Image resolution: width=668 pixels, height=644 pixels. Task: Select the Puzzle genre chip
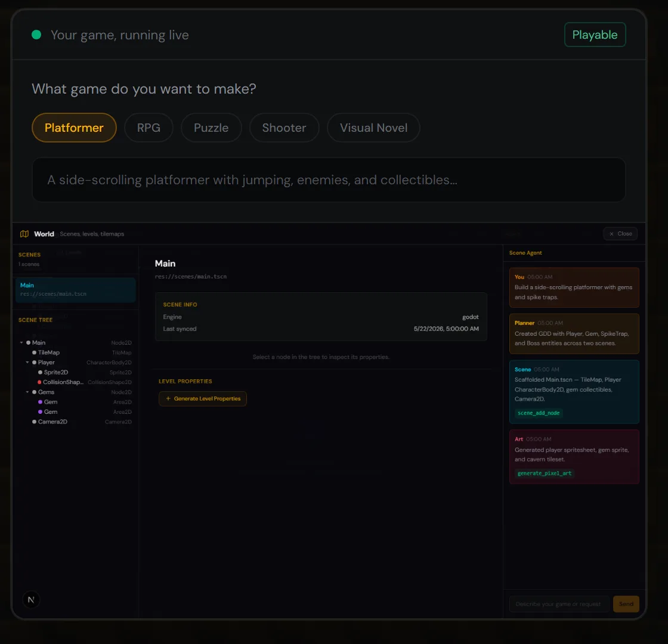coord(211,128)
